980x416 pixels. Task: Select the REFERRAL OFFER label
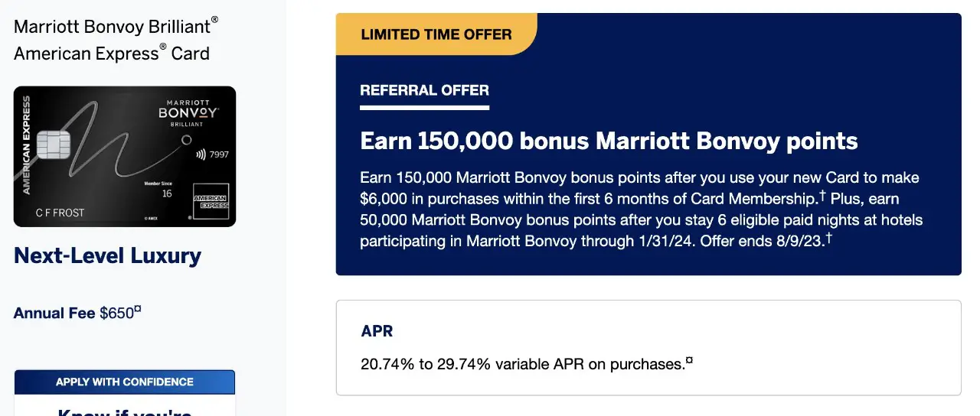coord(424,90)
